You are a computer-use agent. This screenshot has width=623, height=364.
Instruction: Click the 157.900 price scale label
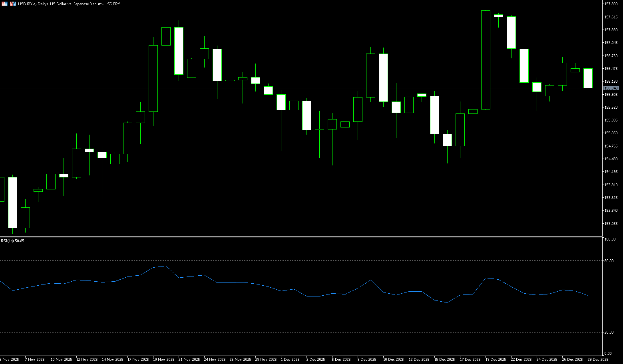point(611,4)
